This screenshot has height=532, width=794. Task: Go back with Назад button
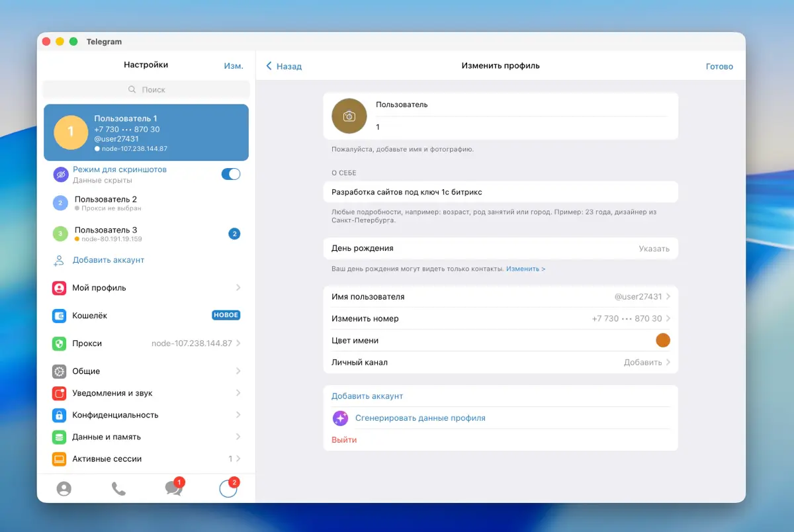(x=284, y=66)
